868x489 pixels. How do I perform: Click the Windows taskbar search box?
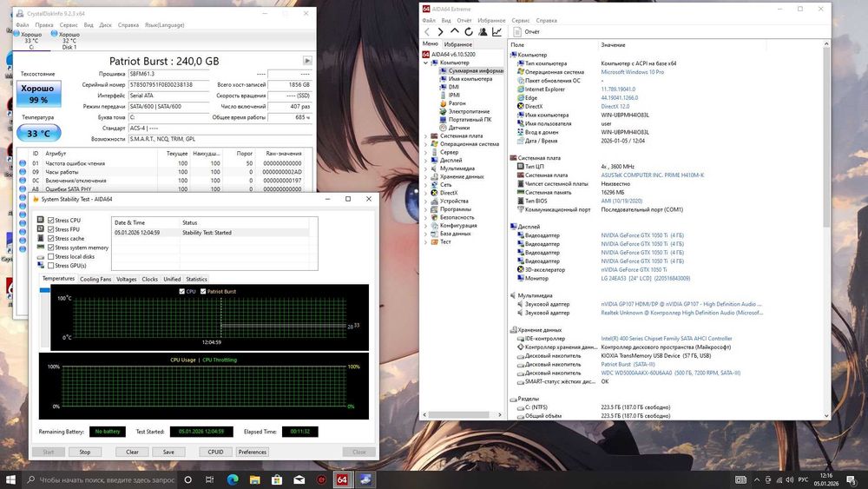[x=101, y=479]
